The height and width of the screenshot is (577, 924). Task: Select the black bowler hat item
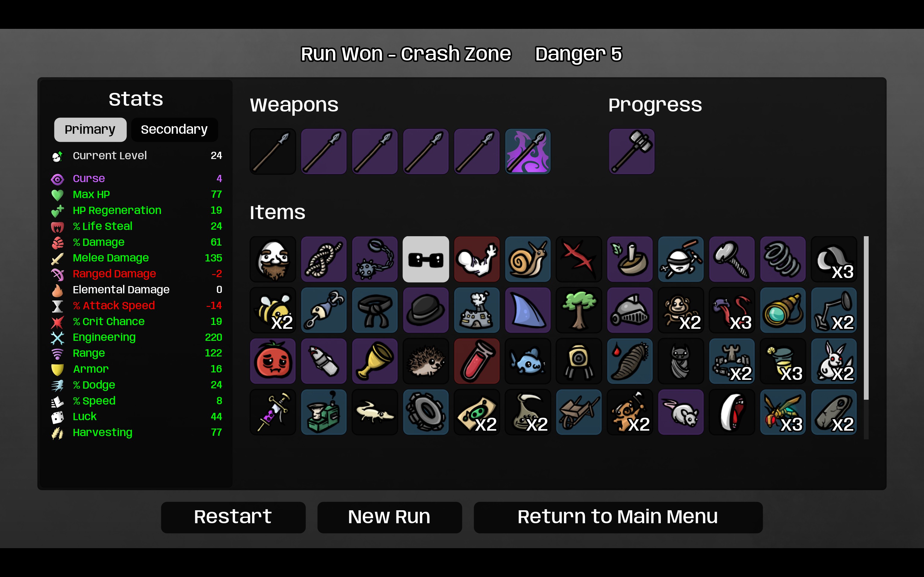point(426,310)
